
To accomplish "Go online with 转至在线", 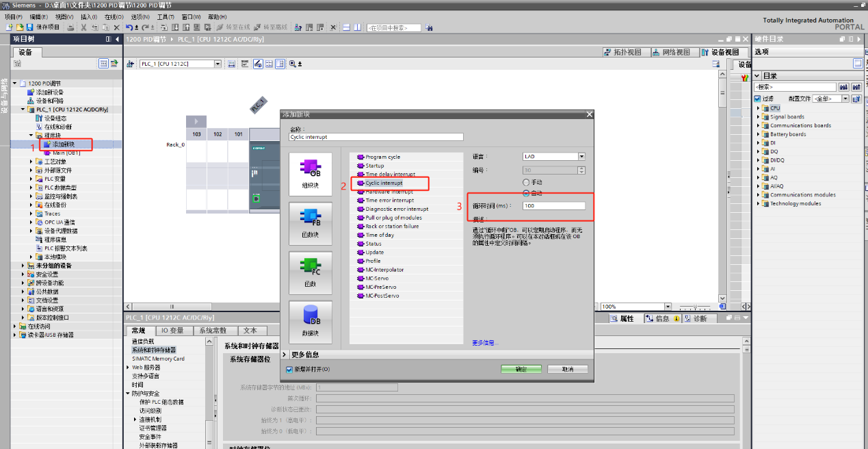I will (x=234, y=27).
